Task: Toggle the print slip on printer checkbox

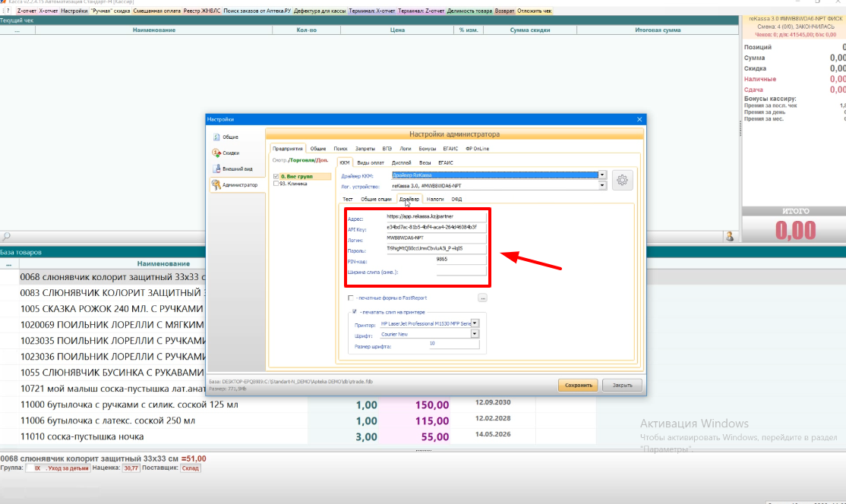Action: [x=354, y=312]
